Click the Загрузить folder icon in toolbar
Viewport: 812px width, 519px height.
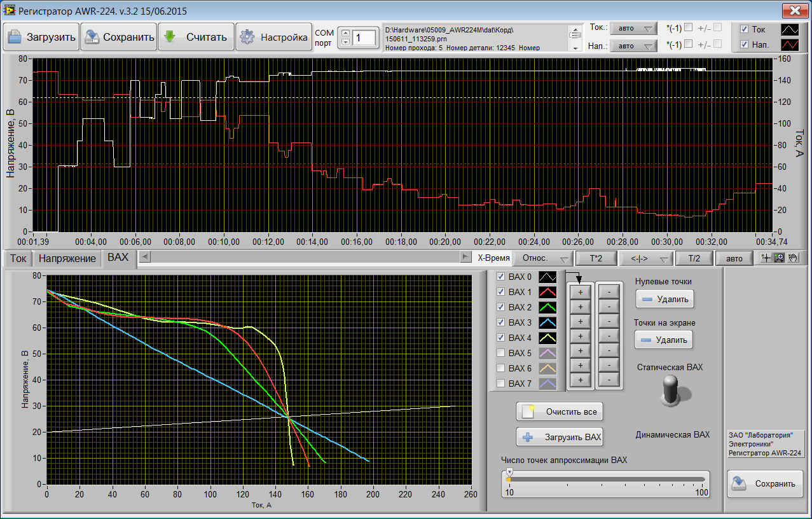pyautogui.click(x=15, y=37)
